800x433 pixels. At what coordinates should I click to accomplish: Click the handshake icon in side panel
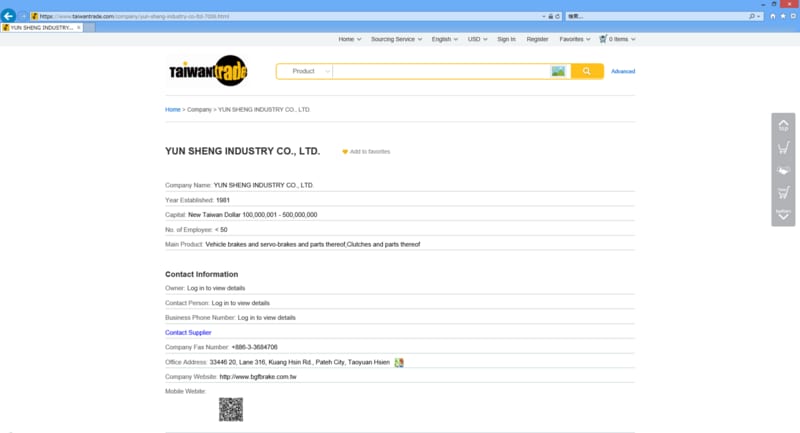point(783,170)
